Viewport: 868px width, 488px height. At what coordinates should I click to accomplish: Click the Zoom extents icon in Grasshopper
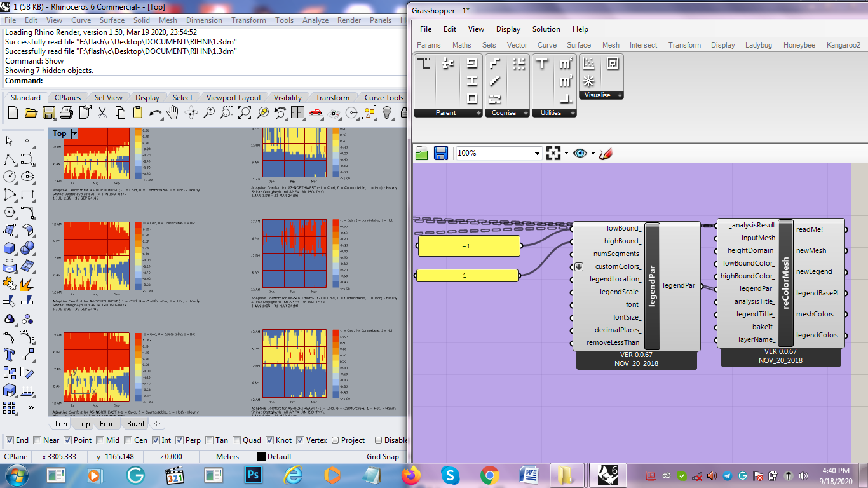553,153
